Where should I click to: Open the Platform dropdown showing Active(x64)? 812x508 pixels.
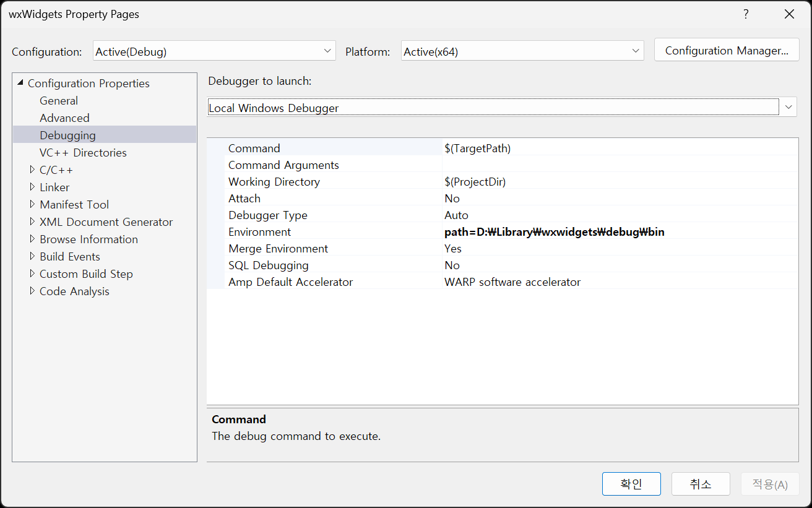(x=522, y=51)
